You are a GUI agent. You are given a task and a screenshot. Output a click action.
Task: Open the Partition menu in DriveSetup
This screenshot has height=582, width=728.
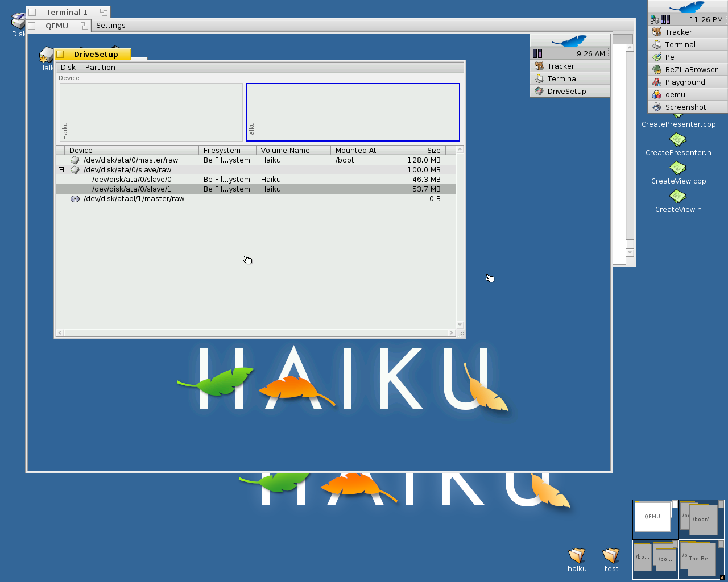click(100, 68)
